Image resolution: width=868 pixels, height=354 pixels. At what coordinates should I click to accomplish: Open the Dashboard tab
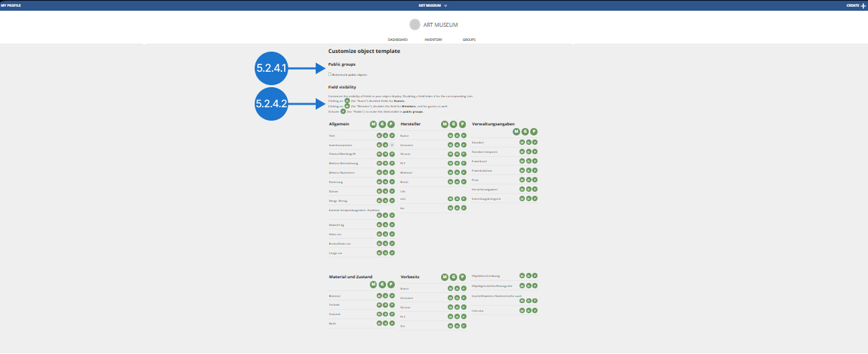coord(397,40)
